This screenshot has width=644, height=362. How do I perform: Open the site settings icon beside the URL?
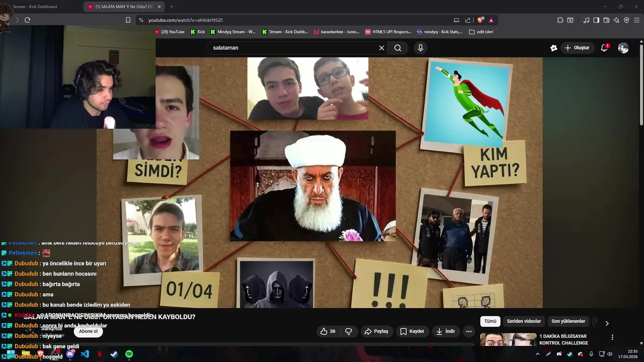141,20
